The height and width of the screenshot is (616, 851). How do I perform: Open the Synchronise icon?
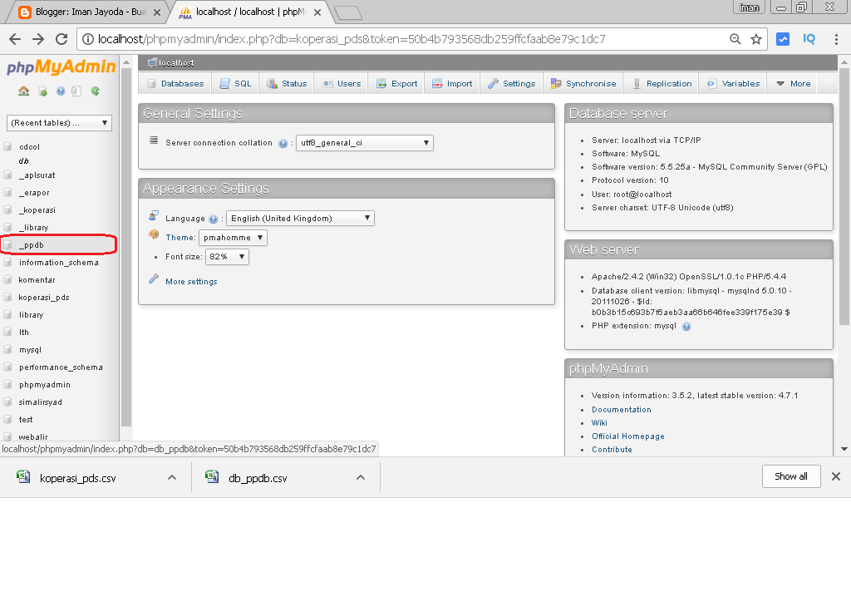click(583, 83)
